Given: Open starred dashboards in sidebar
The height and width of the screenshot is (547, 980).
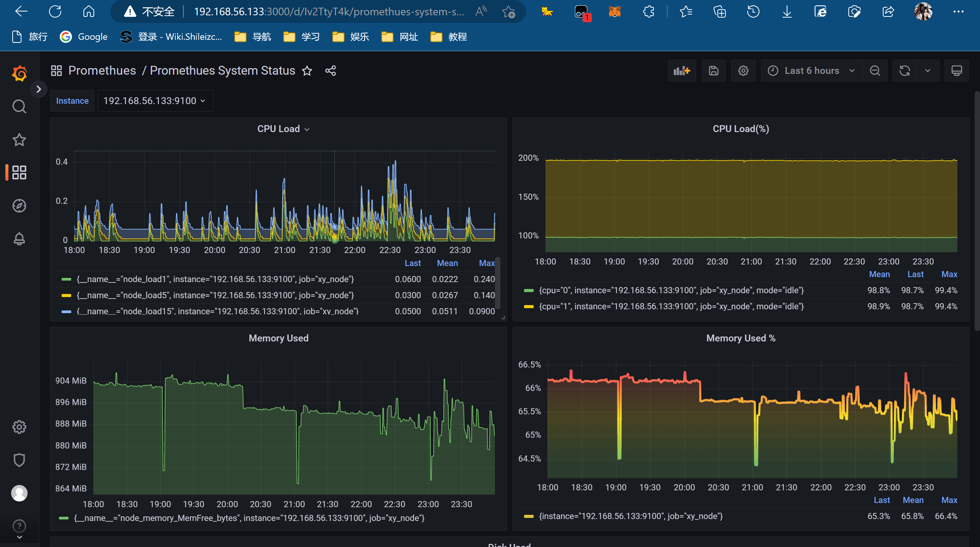Looking at the screenshot, I should tap(19, 140).
